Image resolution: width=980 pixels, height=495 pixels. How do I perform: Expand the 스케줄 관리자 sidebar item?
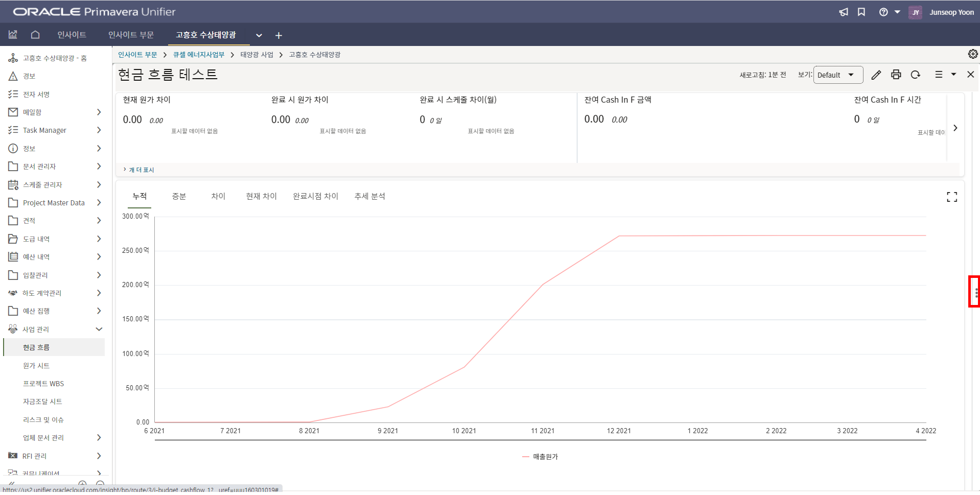click(x=99, y=184)
